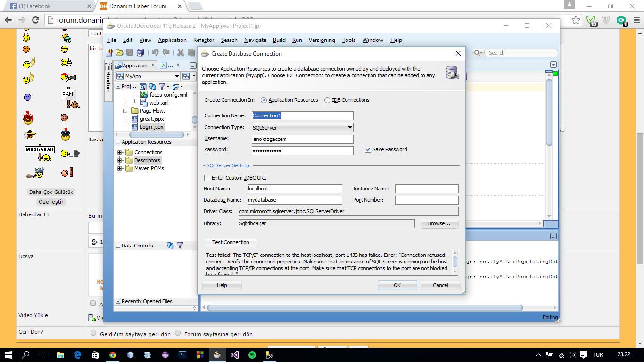Open the Refactor menu
Screen dimensions: 644x362
coord(204,40)
